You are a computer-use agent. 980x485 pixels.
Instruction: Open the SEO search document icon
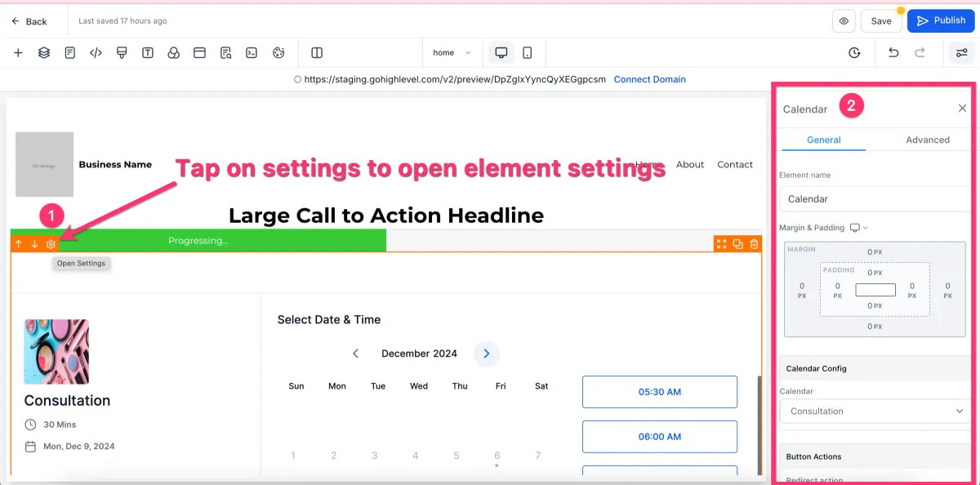[x=225, y=53]
